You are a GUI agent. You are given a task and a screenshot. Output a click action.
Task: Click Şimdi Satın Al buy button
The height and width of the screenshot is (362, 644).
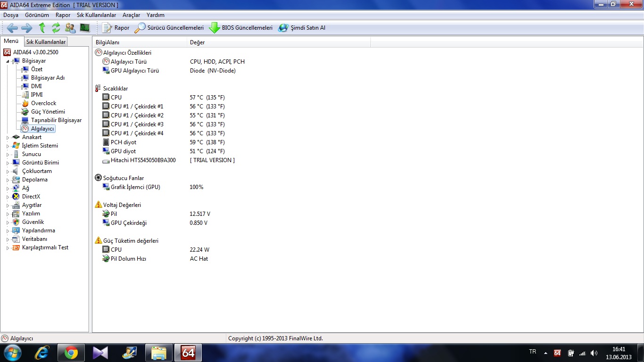coord(302,28)
